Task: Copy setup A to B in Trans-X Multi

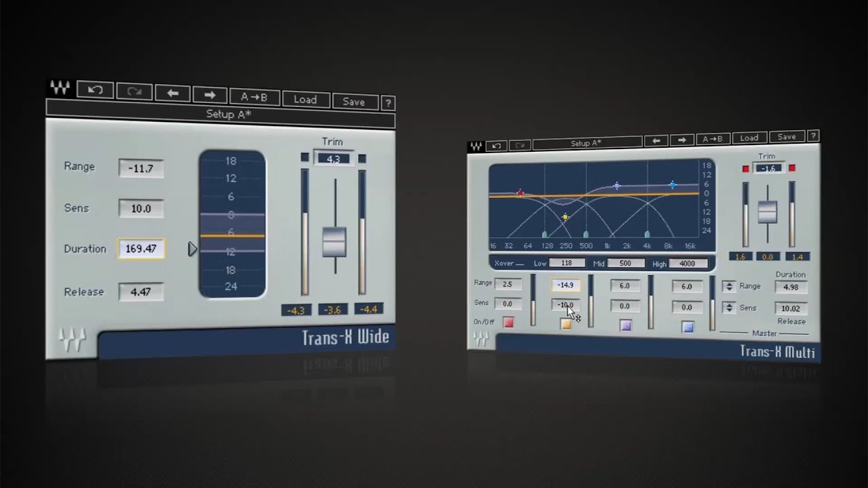Action: (x=713, y=139)
